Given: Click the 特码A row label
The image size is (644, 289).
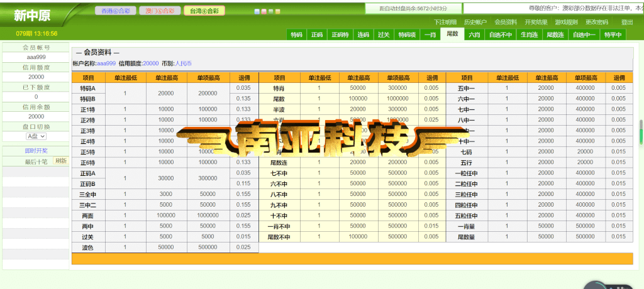Looking at the screenshot, I should 88,88.
